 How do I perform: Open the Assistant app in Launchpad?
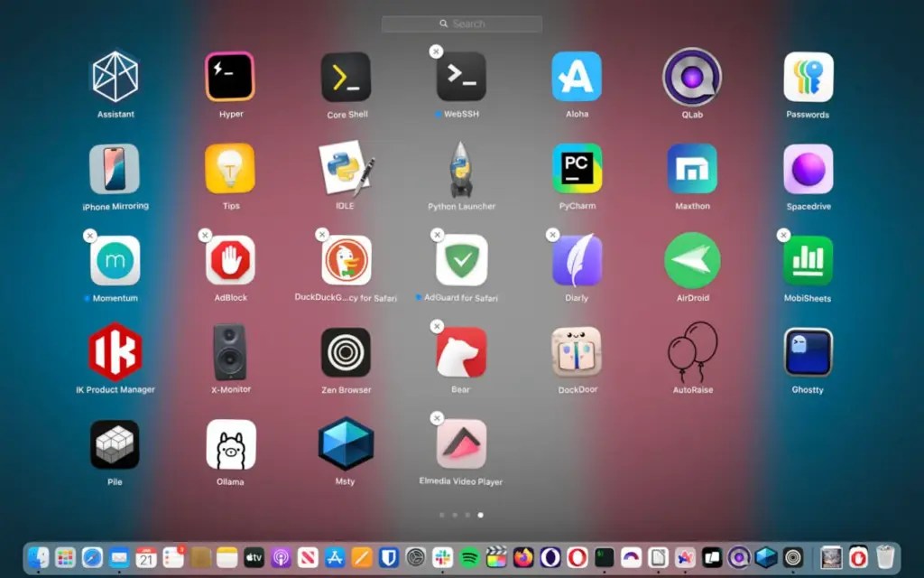[115, 77]
